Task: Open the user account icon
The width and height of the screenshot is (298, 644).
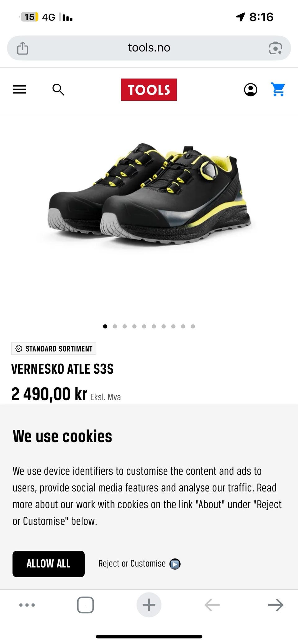Action: coord(251,90)
